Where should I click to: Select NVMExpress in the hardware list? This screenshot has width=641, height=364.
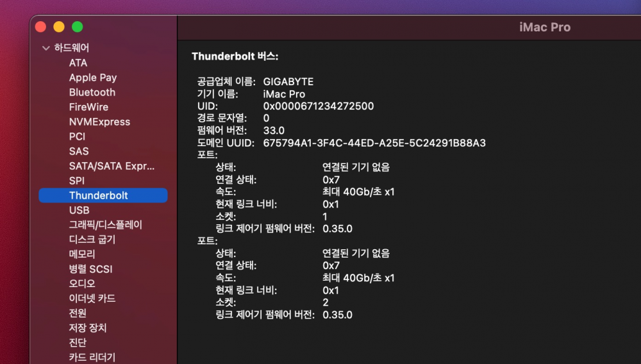(x=99, y=122)
